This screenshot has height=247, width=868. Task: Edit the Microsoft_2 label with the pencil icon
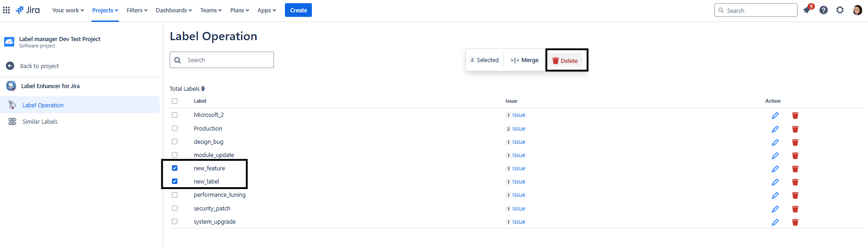775,116
